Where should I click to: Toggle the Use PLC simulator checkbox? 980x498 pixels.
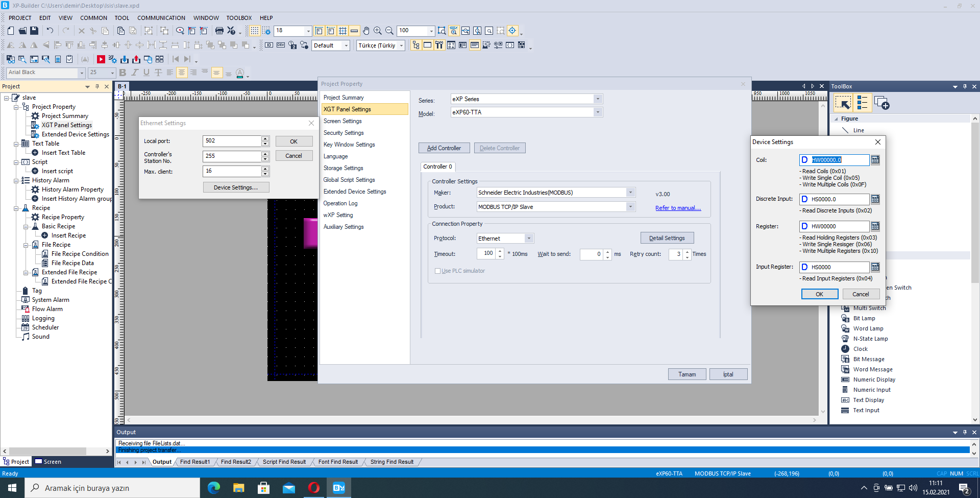click(x=437, y=271)
